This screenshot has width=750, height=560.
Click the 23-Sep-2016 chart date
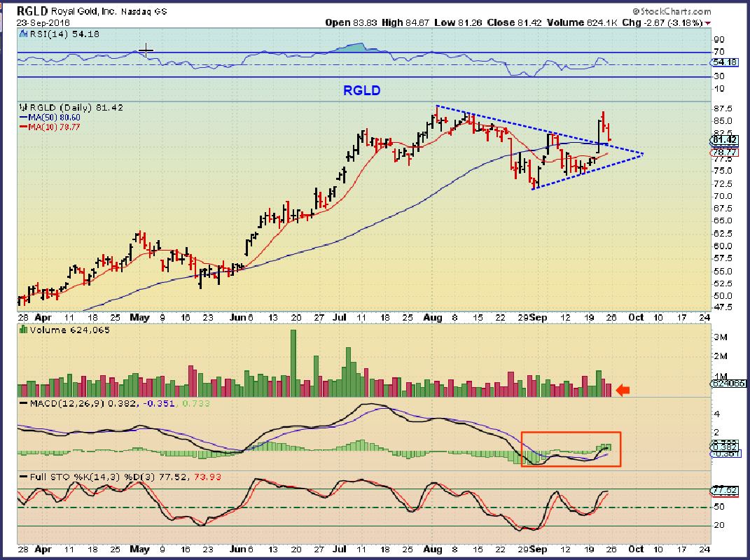43,22
